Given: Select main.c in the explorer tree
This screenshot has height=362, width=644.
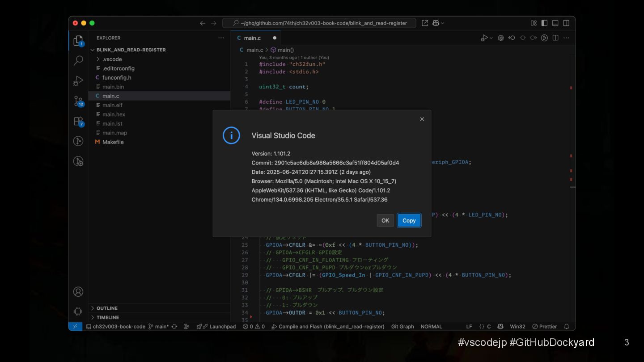Looking at the screenshot, I should coord(159,96).
